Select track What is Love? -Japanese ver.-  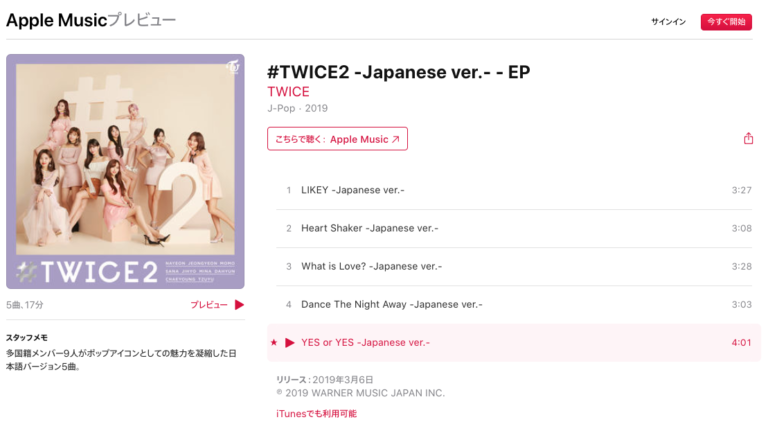point(514,266)
